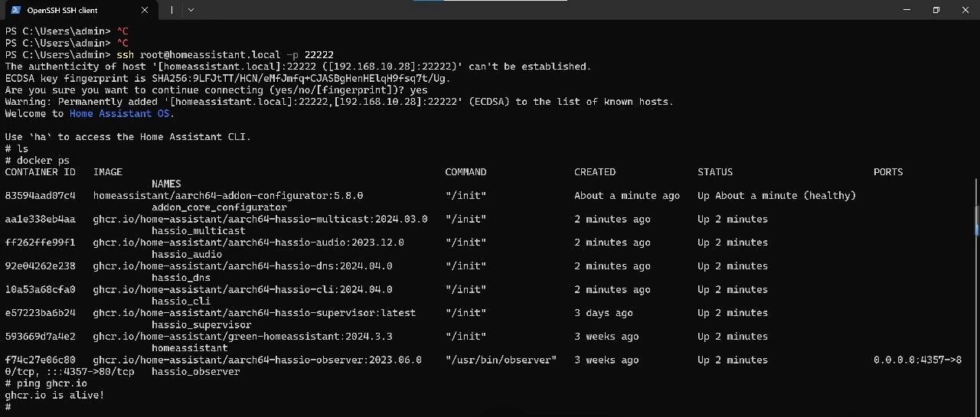Click container ID 593669d7a4e2
This screenshot has height=417, width=980.
40,337
